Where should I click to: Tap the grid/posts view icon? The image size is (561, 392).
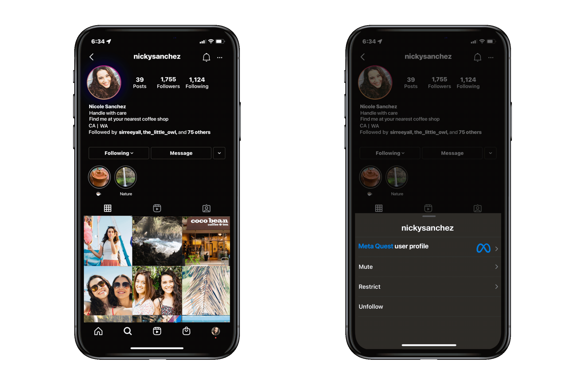tap(108, 209)
